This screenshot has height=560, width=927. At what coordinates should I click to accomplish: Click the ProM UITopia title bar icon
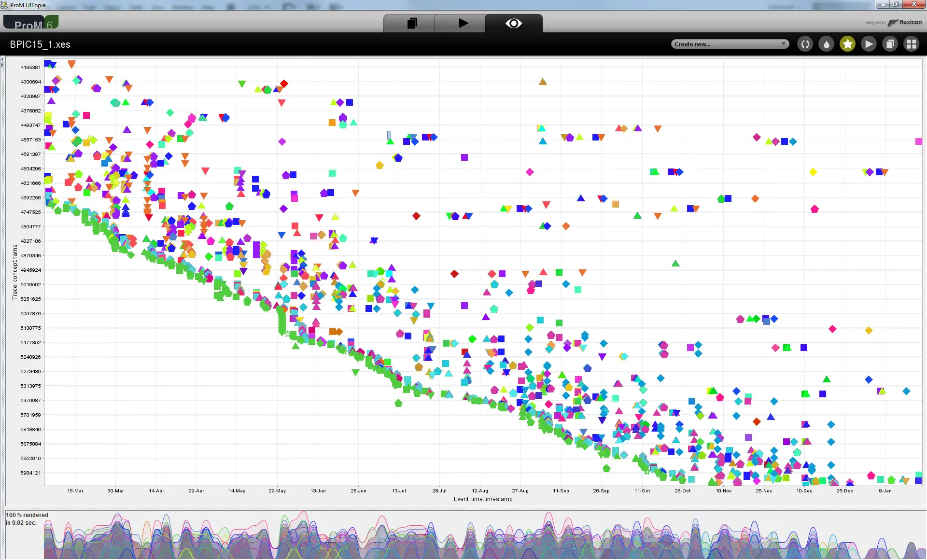[x=4, y=5]
